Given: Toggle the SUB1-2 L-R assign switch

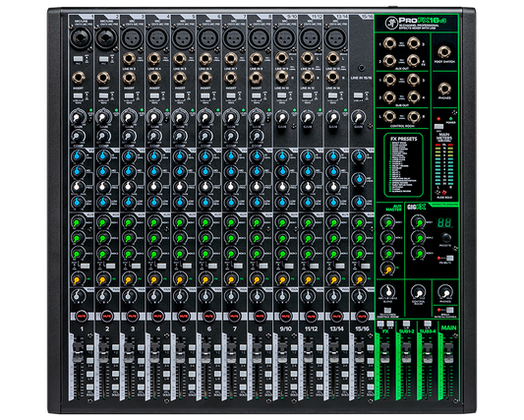Looking at the screenshot, I should pyautogui.click(x=406, y=324).
